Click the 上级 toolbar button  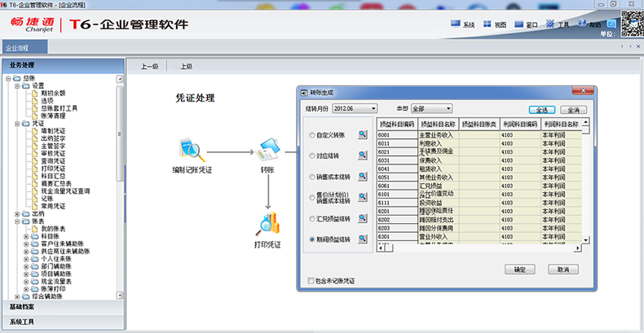[x=186, y=67]
